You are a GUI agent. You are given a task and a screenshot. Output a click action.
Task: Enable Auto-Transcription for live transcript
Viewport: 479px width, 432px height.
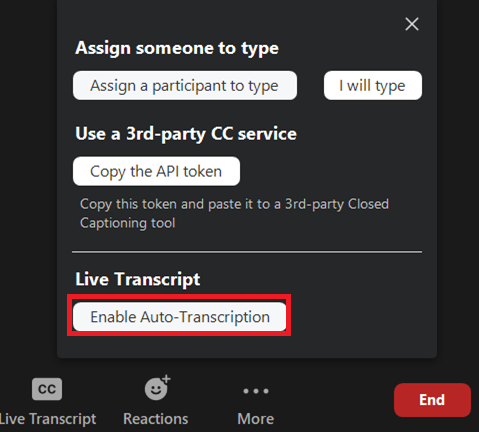180,316
